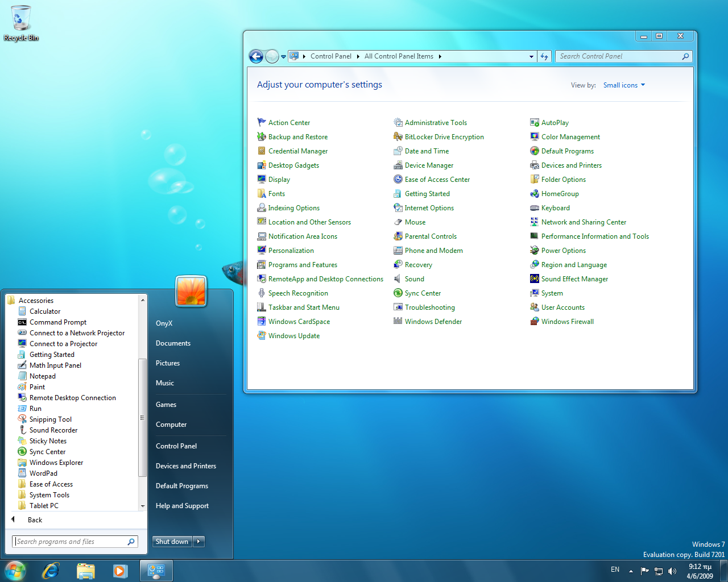Click the user account picture thumbnail
728x582 pixels.
pyautogui.click(x=191, y=290)
